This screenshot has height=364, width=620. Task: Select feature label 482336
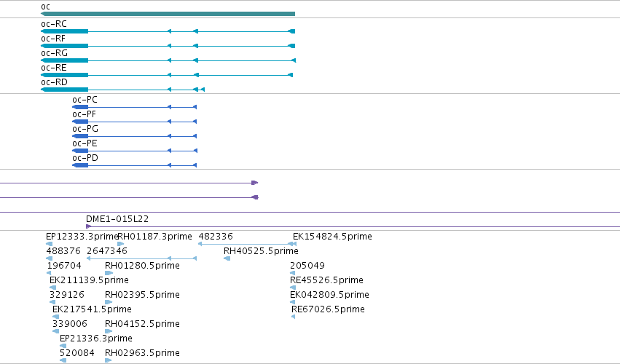point(216,237)
